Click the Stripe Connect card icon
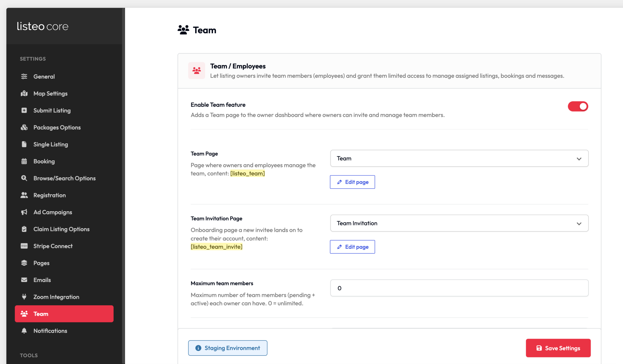This screenshot has height=364, width=623. pyautogui.click(x=24, y=246)
